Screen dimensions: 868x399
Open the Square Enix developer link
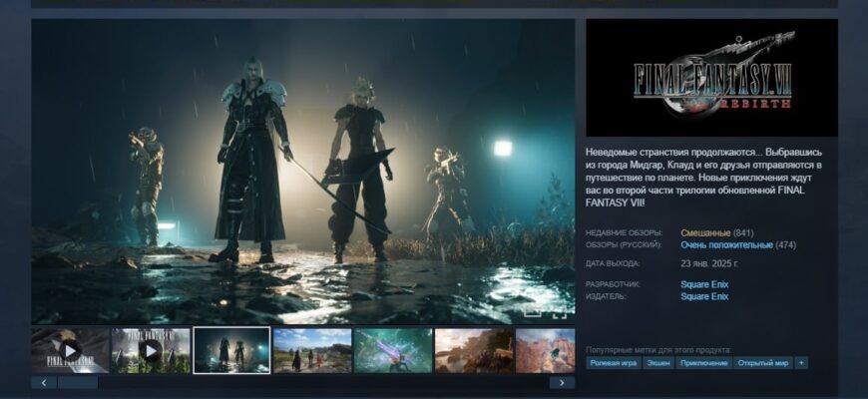(x=704, y=284)
